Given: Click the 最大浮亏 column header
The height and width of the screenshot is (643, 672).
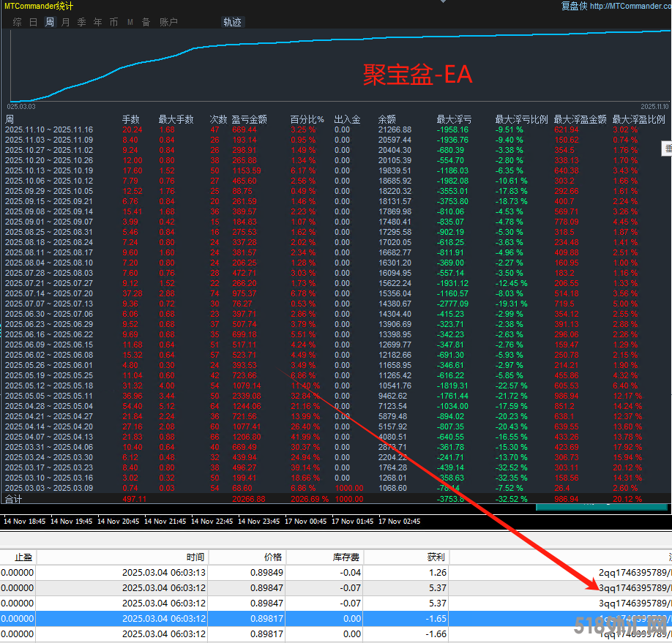Looking at the screenshot, I should (454, 119).
